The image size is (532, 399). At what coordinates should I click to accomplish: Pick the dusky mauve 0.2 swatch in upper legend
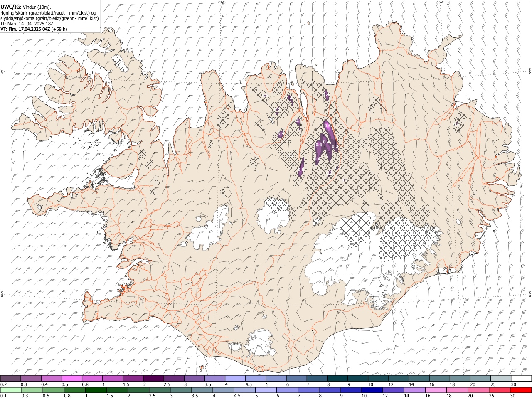coord(11,378)
